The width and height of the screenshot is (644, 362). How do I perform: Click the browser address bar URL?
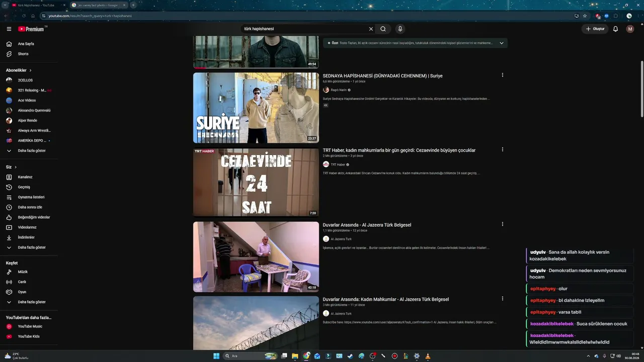tap(90, 16)
